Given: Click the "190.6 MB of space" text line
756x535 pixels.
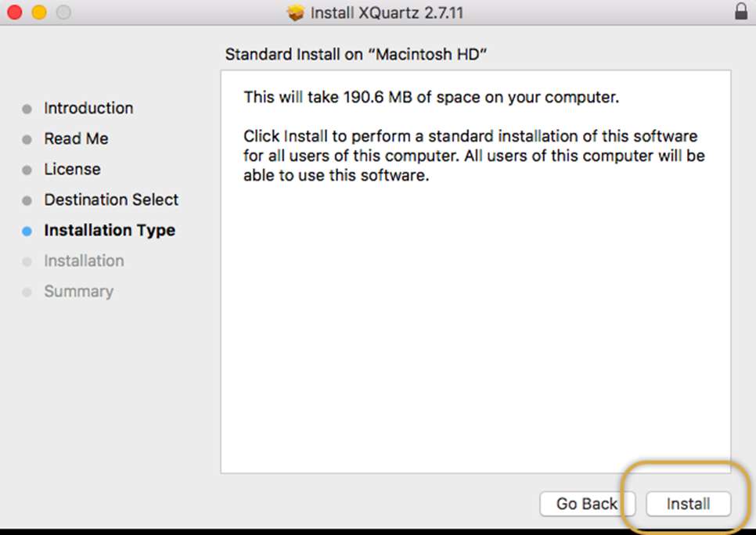Looking at the screenshot, I should pyautogui.click(x=431, y=98).
